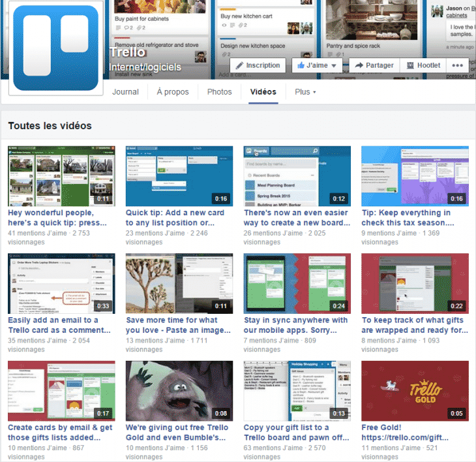The image size is (476, 462).
Task: Open title 'Create cards by email & get'
Action: [60, 433]
